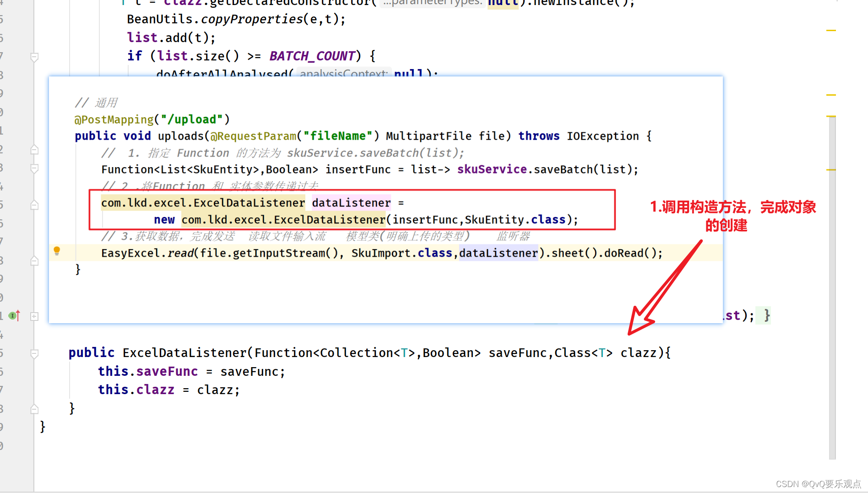Jump to the topmost yellow warning stripe mark
The height and width of the screenshot is (493, 868).
(x=831, y=30)
